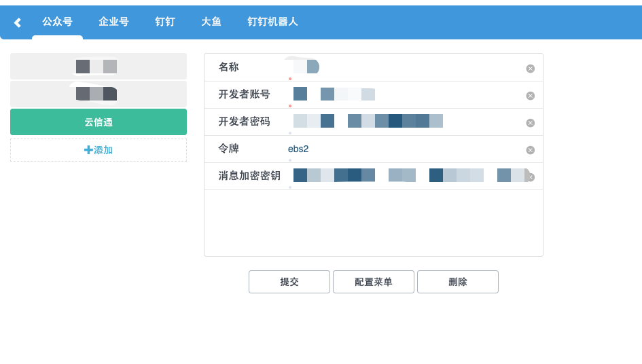Switch to the 公众号 tab
Screen dimensions: 642x364
57,22
